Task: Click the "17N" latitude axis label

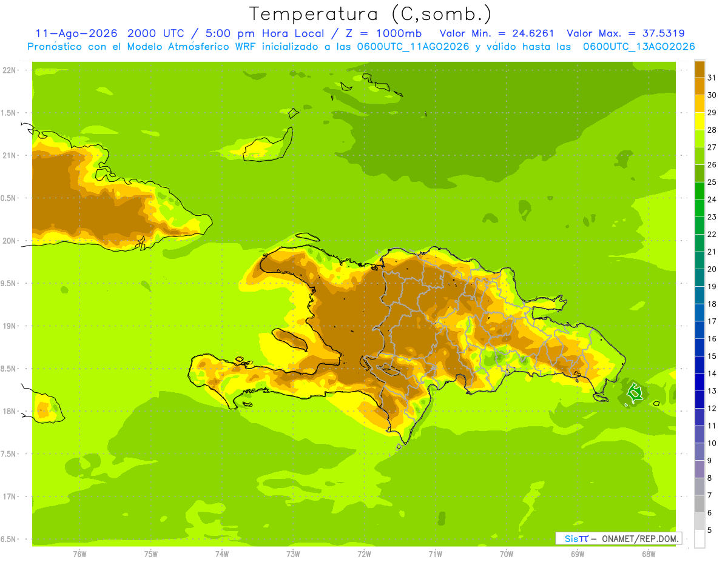Action: 10,497
